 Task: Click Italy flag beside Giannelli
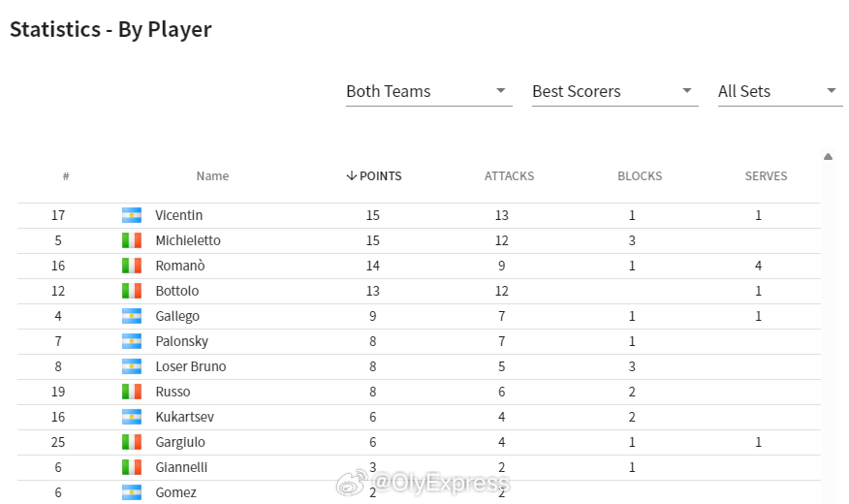click(132, 467)
